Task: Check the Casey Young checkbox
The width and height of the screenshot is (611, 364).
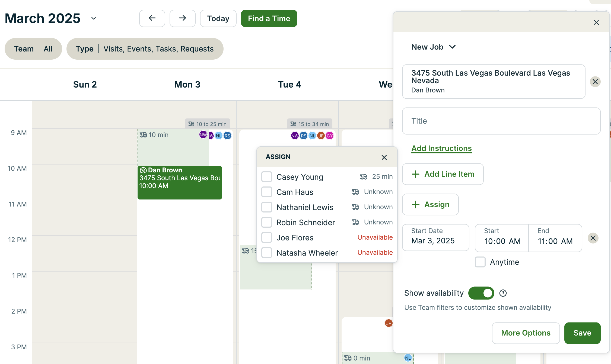Action: click(x=267, y=177)
